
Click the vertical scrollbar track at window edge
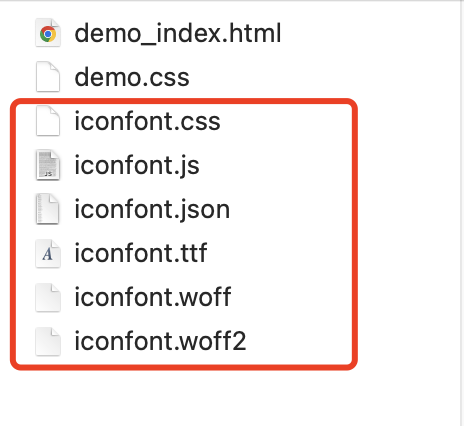point(462,213)
